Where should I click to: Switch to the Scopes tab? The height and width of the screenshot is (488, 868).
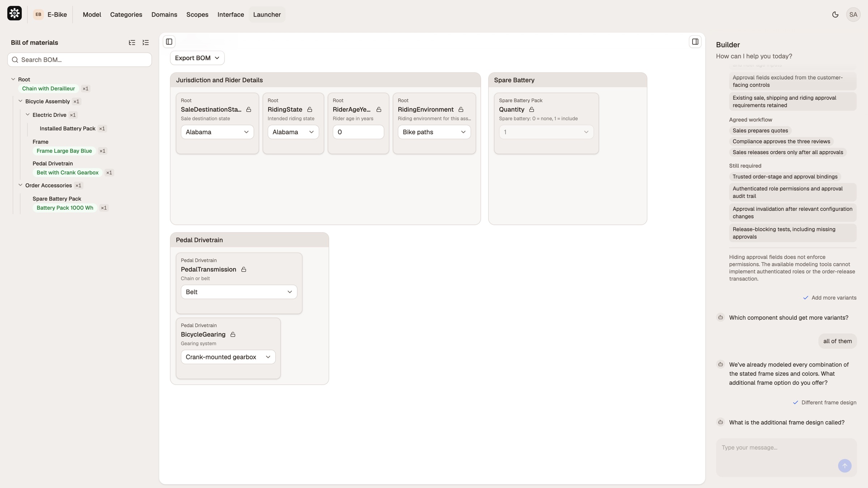coord(197,14)
